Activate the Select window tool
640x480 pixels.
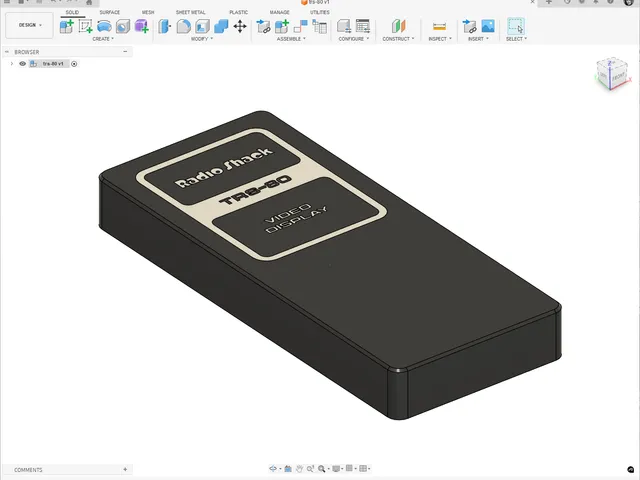pyautogui.click(x=516, y=27)
